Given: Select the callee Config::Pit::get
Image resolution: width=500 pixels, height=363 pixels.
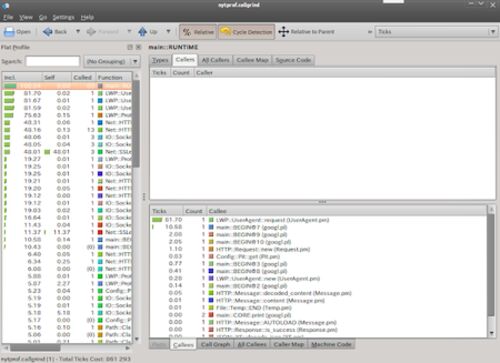Looking at the screenshot, I should tap(318, 257).
